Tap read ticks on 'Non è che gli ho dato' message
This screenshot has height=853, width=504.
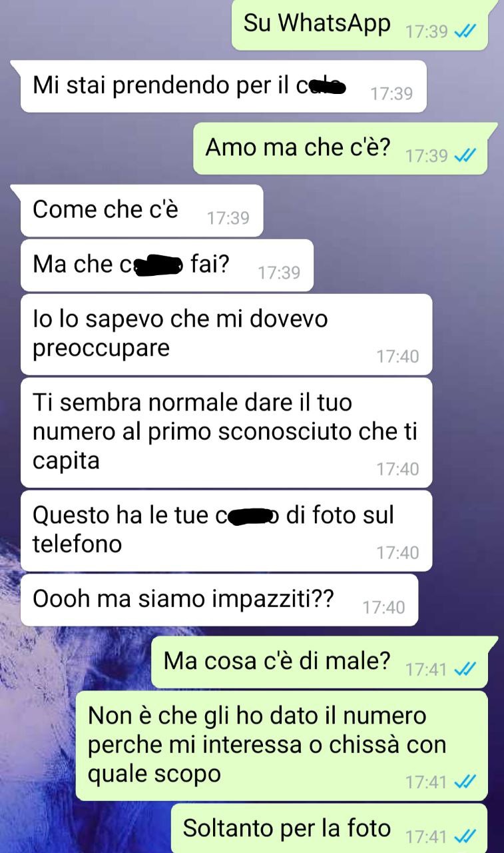coord(464,781)
